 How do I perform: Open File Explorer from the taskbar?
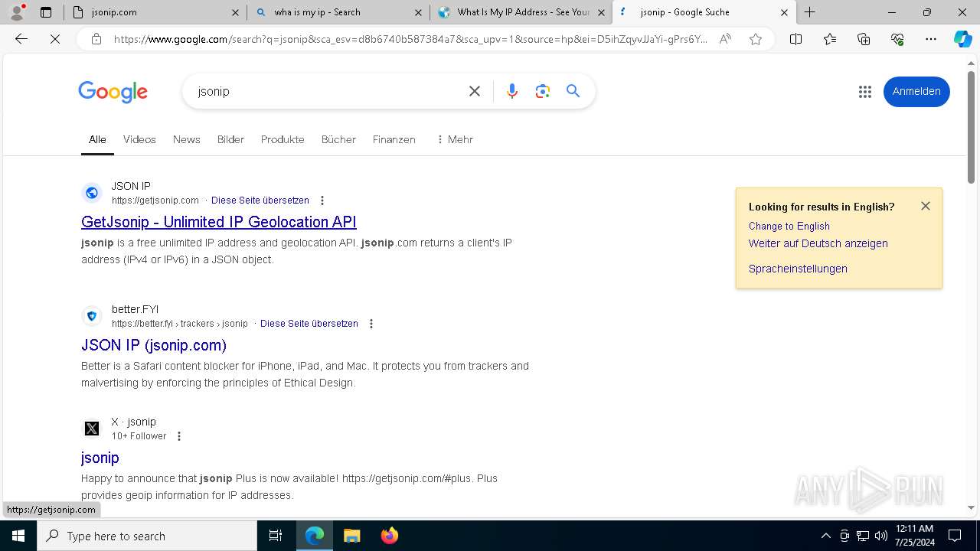click(x=351, y=536)
